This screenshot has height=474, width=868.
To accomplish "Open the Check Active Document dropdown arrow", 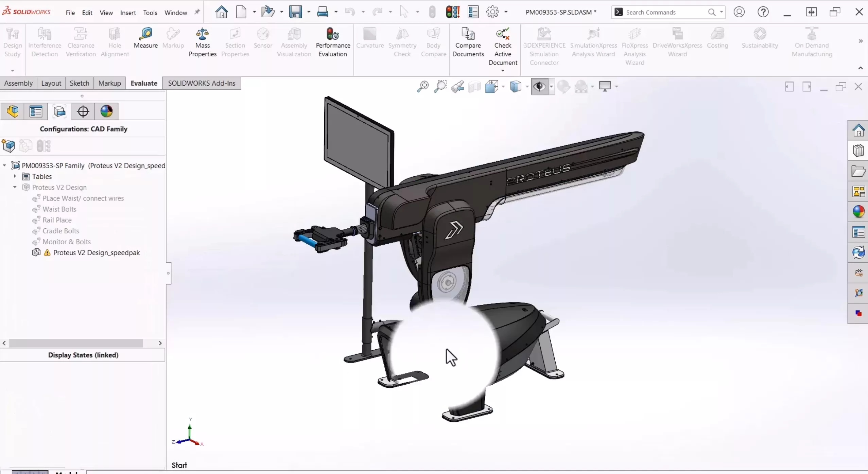I will pos(503,71).
